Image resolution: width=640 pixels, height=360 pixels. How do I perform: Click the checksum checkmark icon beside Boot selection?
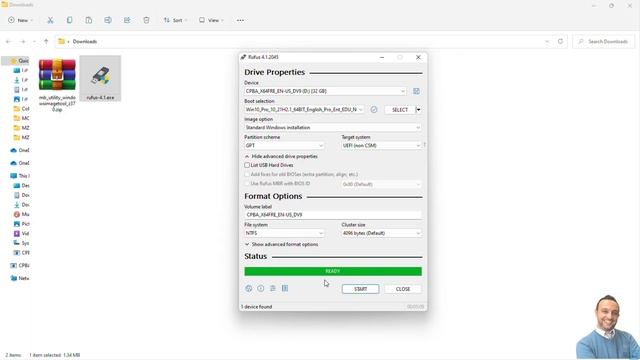(x=374, y=109)
